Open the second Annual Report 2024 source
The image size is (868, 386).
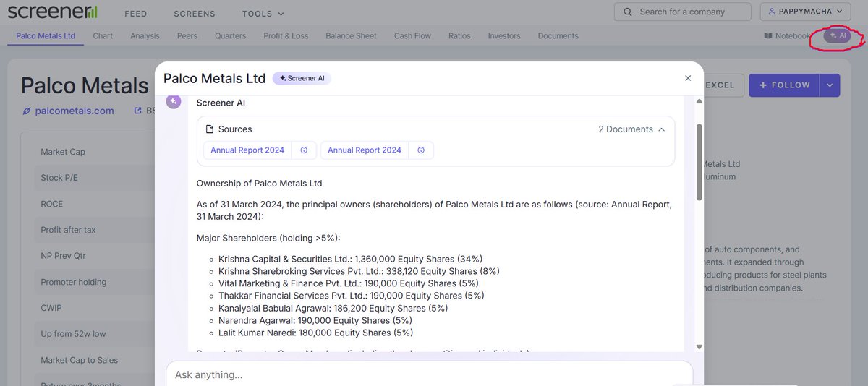tap(364, 150)
